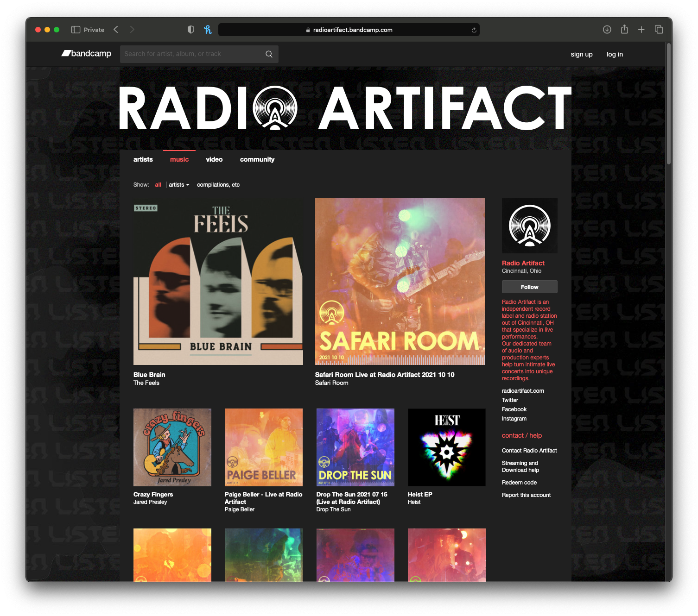Open the artists tab
Image resolution: width=698 pixels, height=616 pixels.
(x=143, y=159)
